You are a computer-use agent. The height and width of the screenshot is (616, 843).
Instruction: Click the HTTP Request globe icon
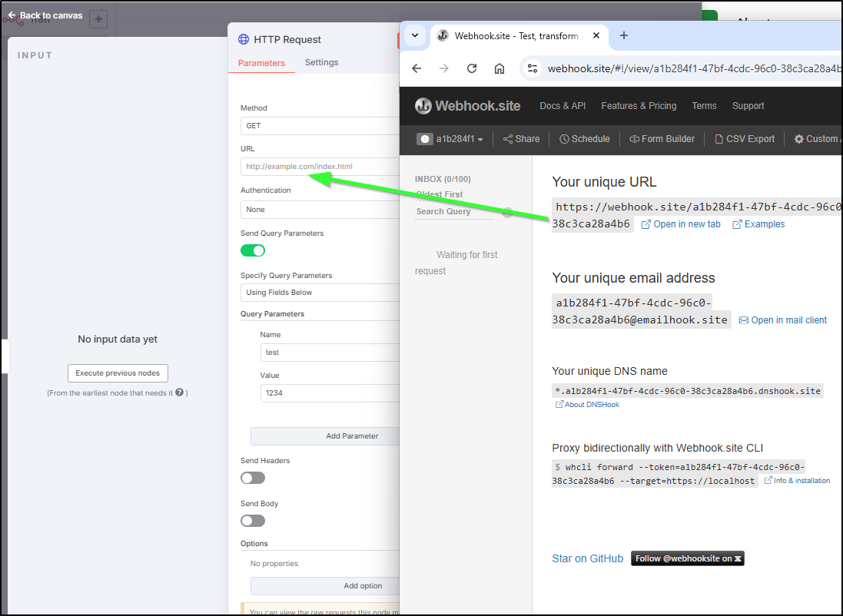pos(244,39)
